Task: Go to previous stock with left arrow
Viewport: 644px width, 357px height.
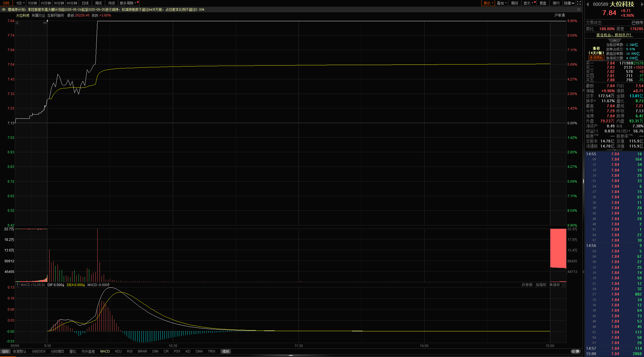Action: click(x=588, y=4)
